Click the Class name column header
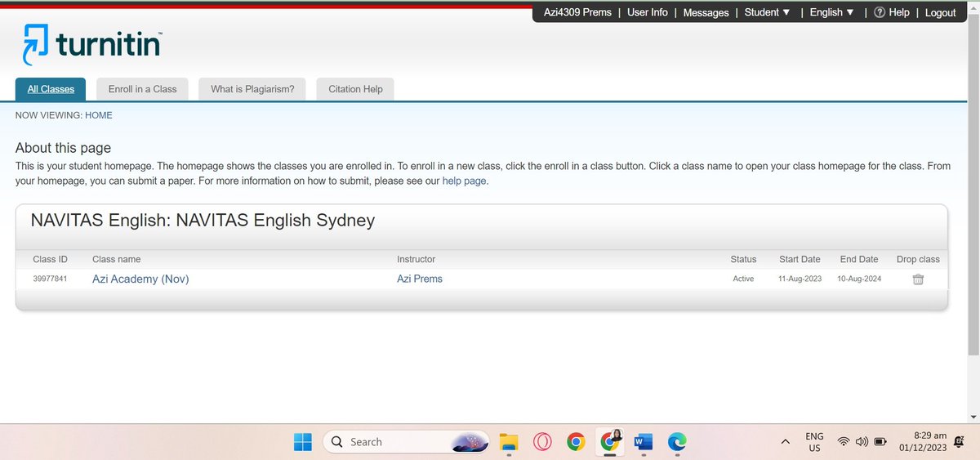 117,259
